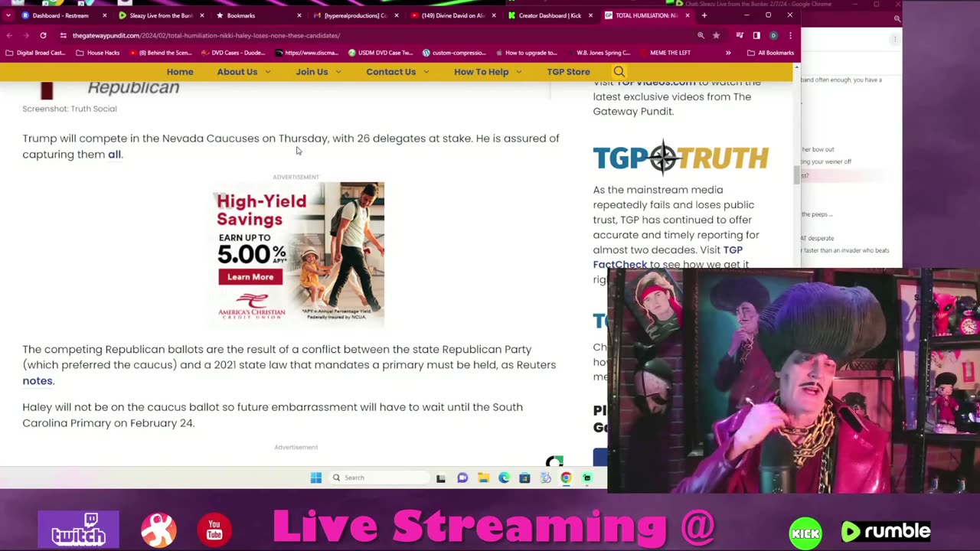
Task: Follow the Reuters 'notes' link
Action: pyautogui.click(x=38, y=381)
